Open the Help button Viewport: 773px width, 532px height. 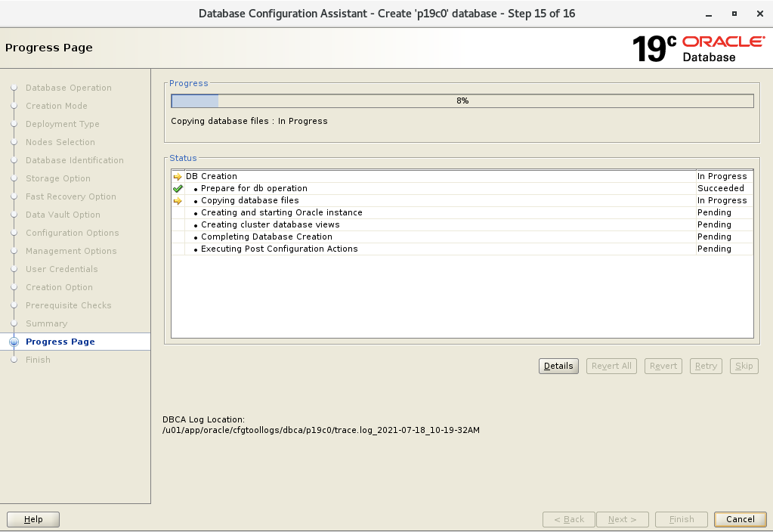tap(33, 519)
